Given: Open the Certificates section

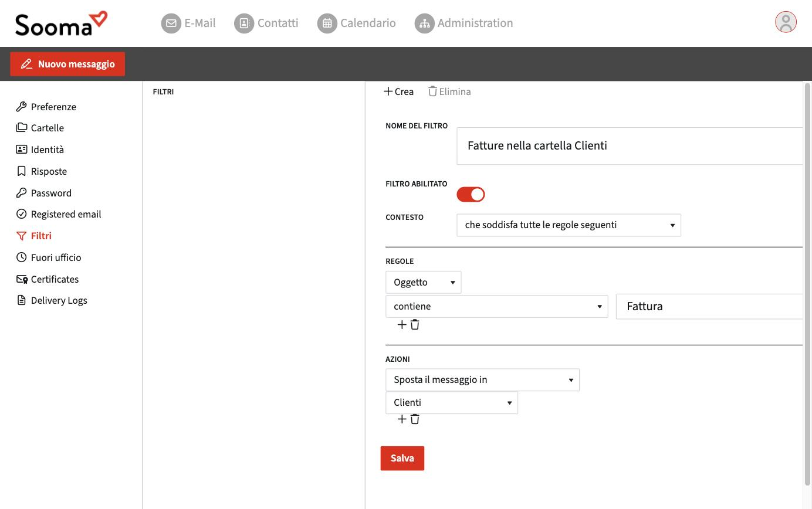Looking at the screenshot, I should click(47, 279).
